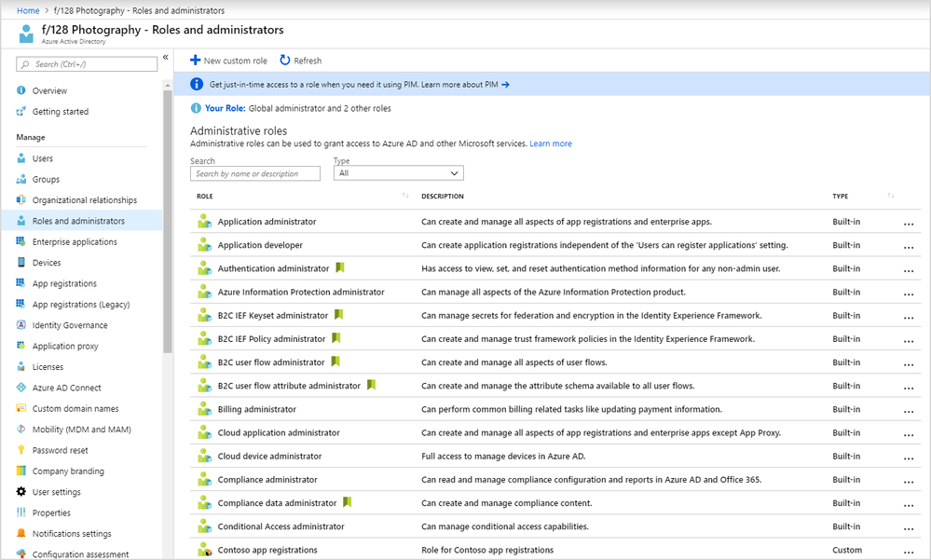The height and width of the screenshot is (560, 931).
Task: Sort the table by TYPE column arrows
Action: (x=891, y=196)
